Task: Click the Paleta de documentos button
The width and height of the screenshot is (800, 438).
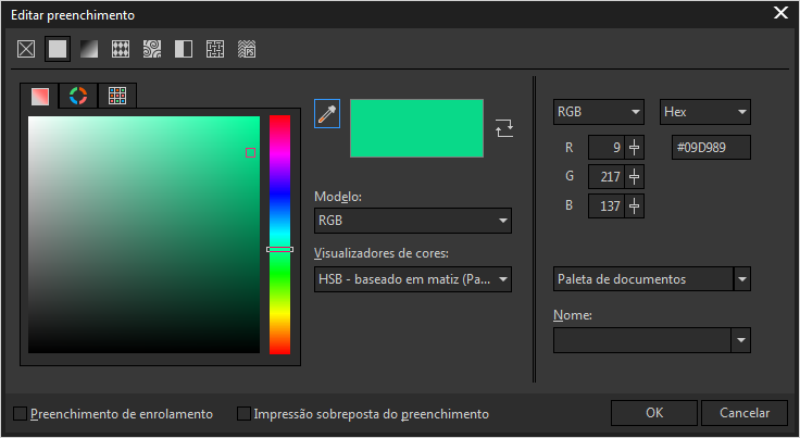Action: click(x=643, y=279)
